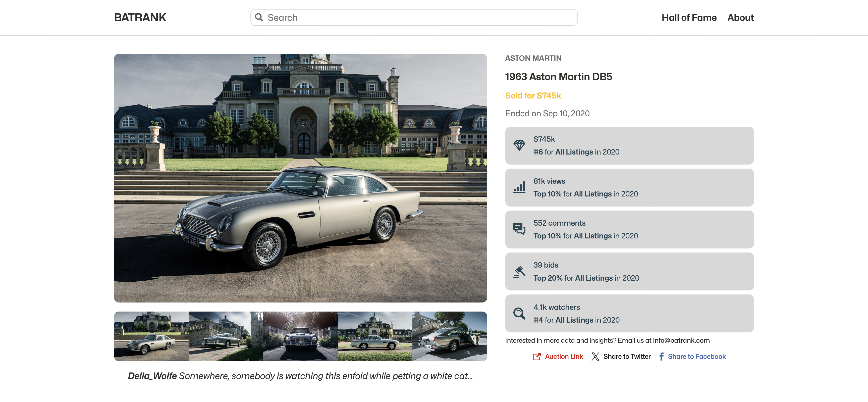Go to BATRANK home logo

[x=140, y=18]
